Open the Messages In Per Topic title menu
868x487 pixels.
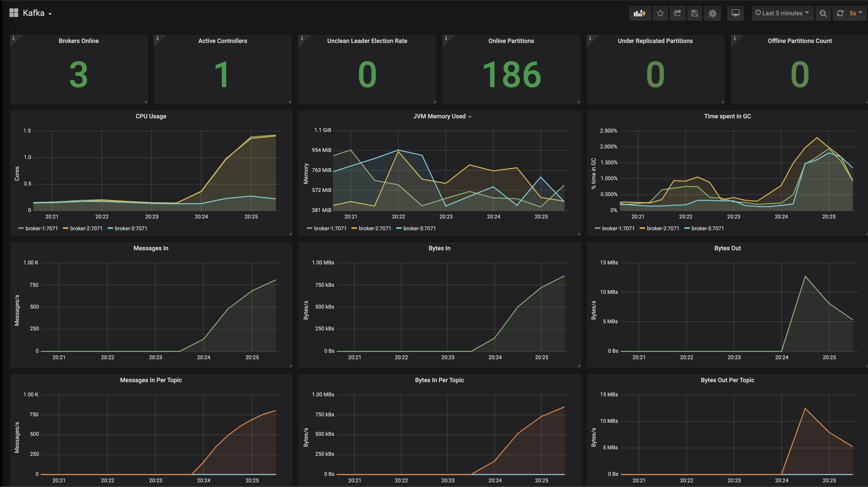[151, 380]
